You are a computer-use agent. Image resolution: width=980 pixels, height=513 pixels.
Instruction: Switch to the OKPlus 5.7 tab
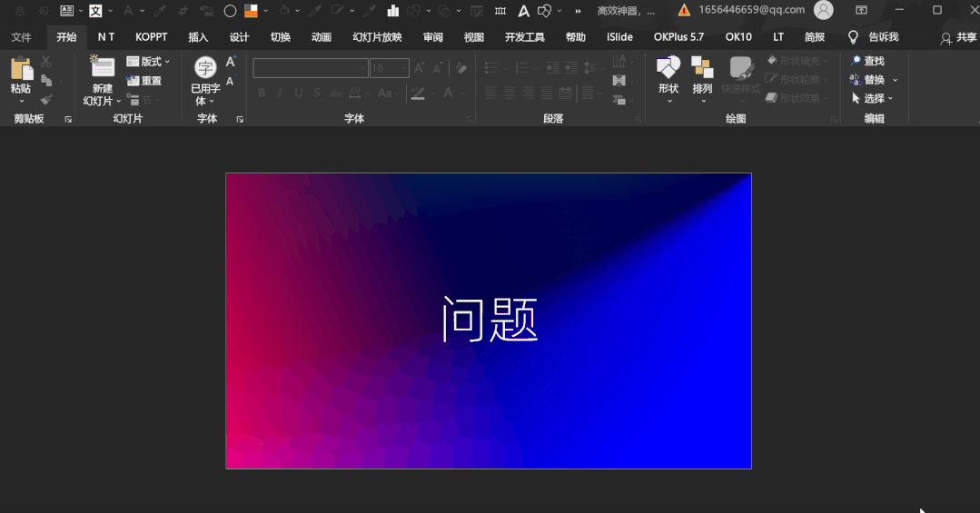pos(678,37)
